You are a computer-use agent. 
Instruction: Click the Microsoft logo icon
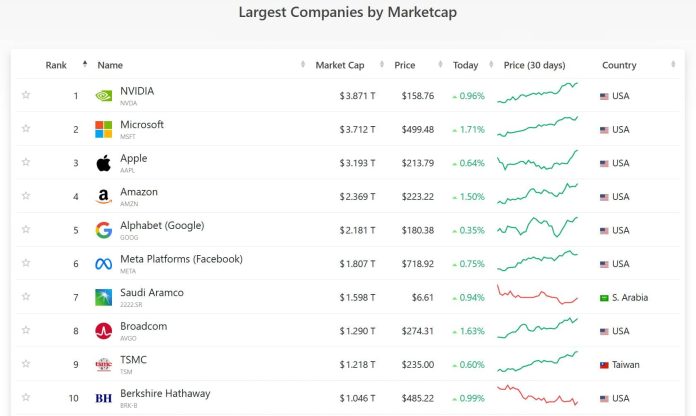coord(103,129)
